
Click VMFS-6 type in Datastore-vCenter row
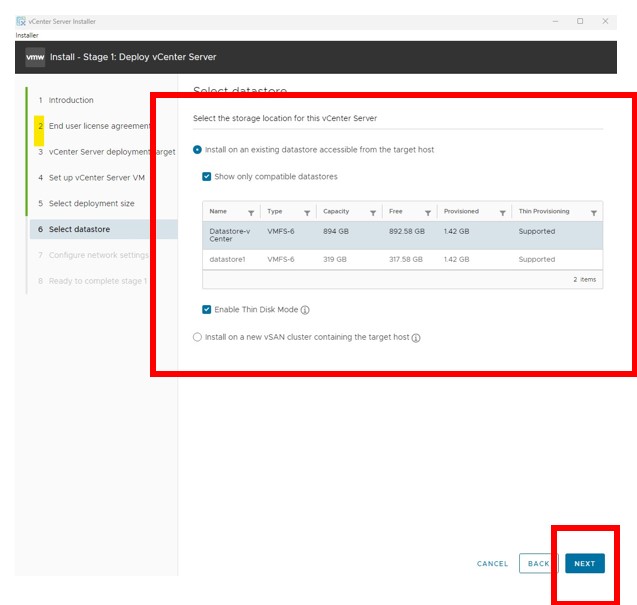pos(281,231)
